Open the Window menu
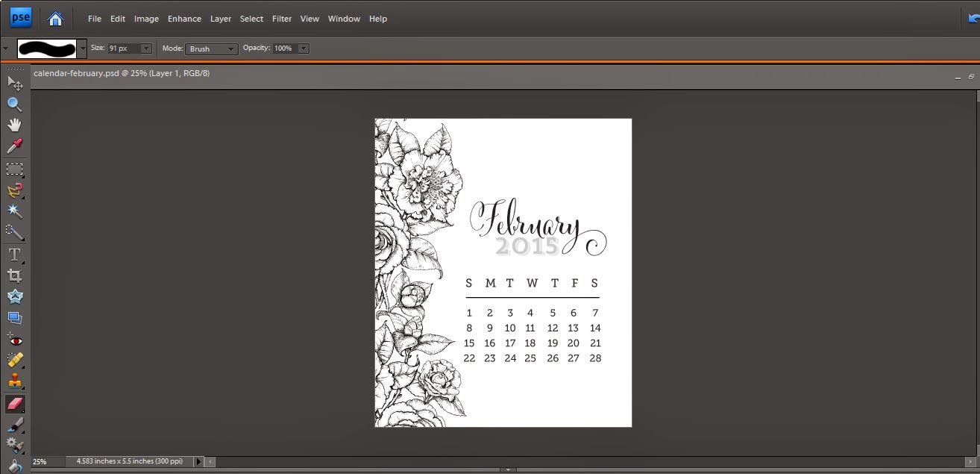This screenshot has height=474, width=980. (344, 19)
